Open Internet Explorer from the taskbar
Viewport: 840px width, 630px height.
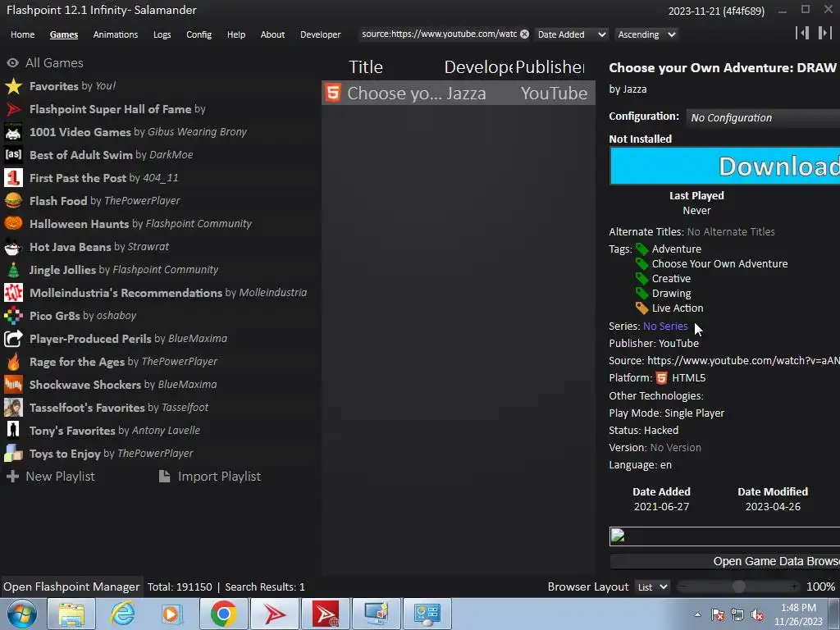click(x=123, y=614)
